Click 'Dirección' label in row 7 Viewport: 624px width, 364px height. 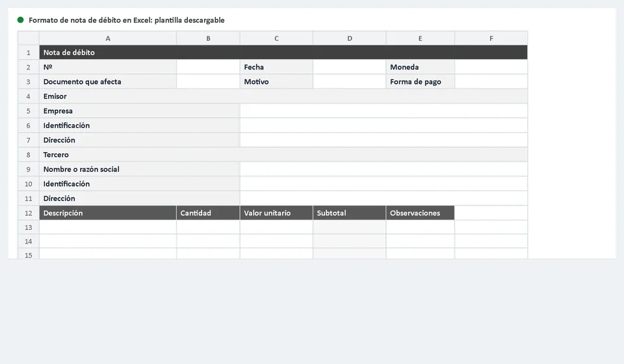(139, 140)
